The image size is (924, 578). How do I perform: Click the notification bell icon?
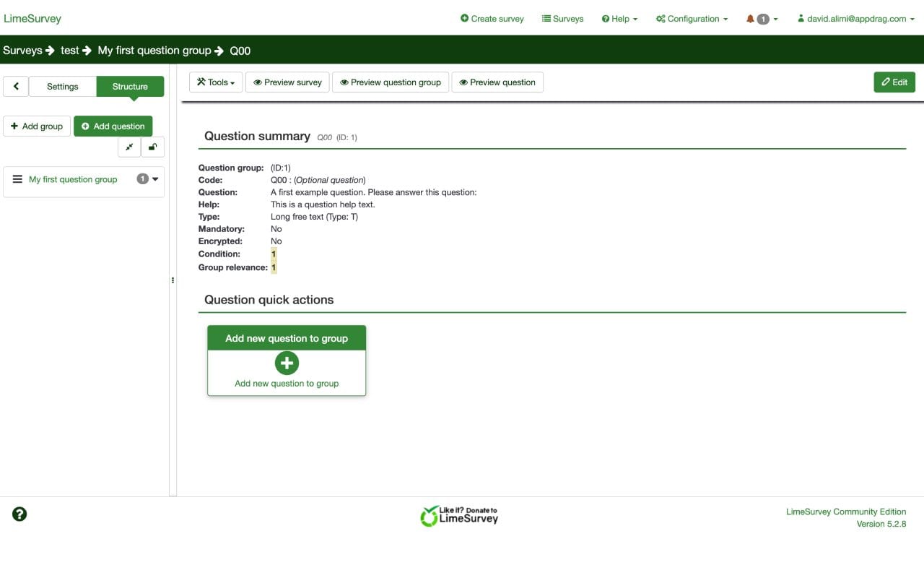pos(749,19)
